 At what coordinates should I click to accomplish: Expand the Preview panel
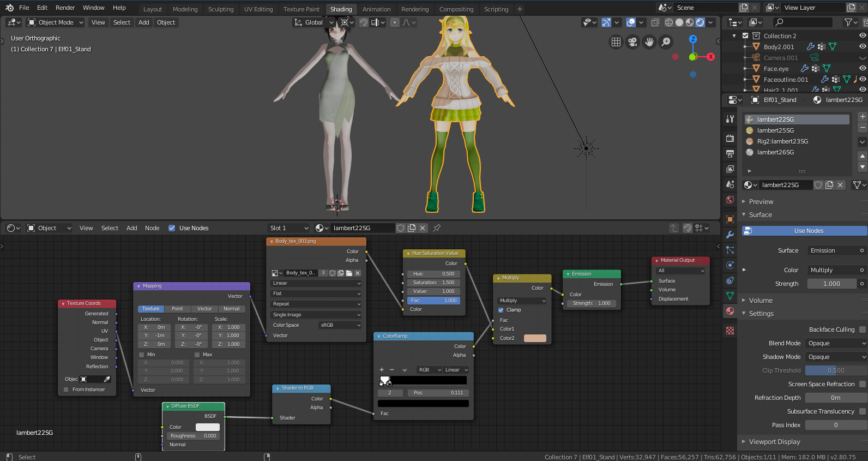(x=761, y=202)
